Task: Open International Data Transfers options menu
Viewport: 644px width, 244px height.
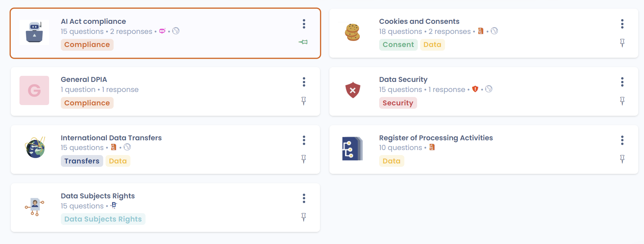Action: point(304,140)
